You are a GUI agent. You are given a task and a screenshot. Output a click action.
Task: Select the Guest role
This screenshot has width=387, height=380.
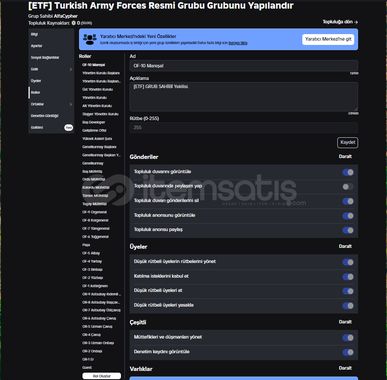87,368
